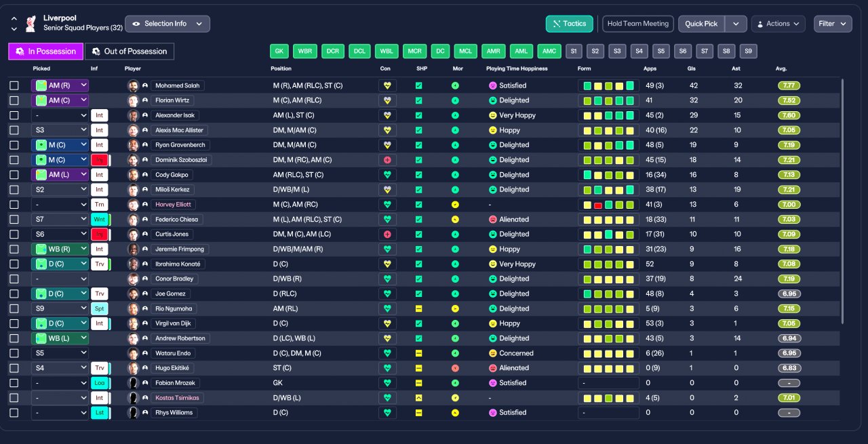Screen dimensions: 868x444
Task: Check the box for Jeremie Frimpong
Action: click(x=14, y=249)
